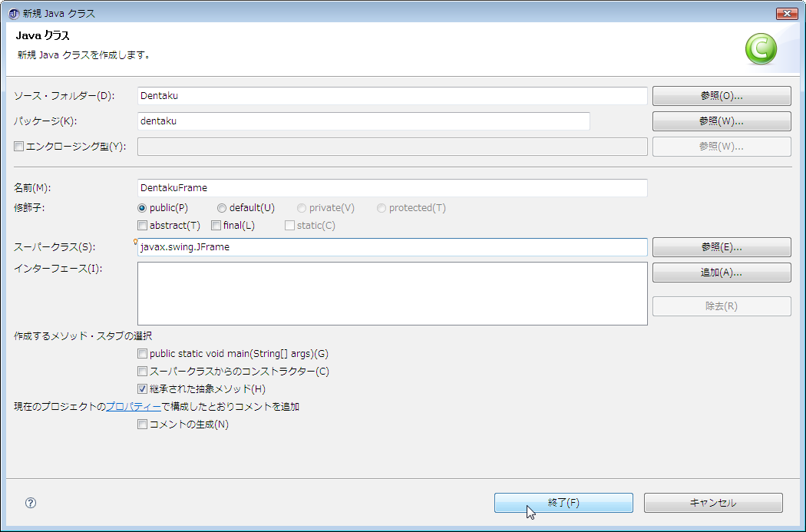Click the help question mark icon
The image size is (806, 532).
31,503
